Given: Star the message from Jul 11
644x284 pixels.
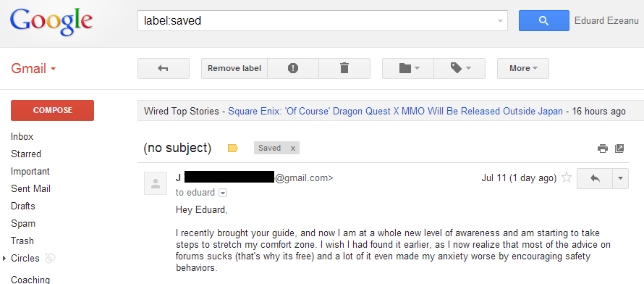Looking at the screenshot, I should click(567, 178).
